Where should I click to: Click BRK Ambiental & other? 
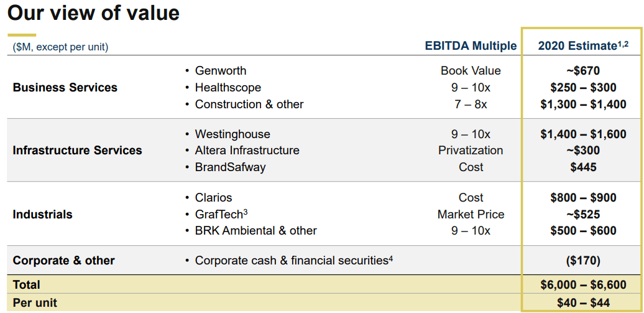coord(256,231)
